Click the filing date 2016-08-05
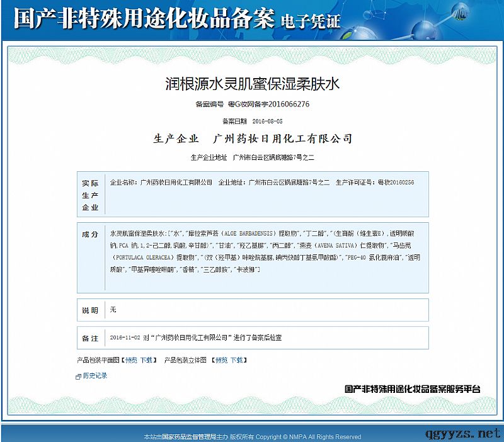This screenshot has width=504, height=442. coord(267,121)
